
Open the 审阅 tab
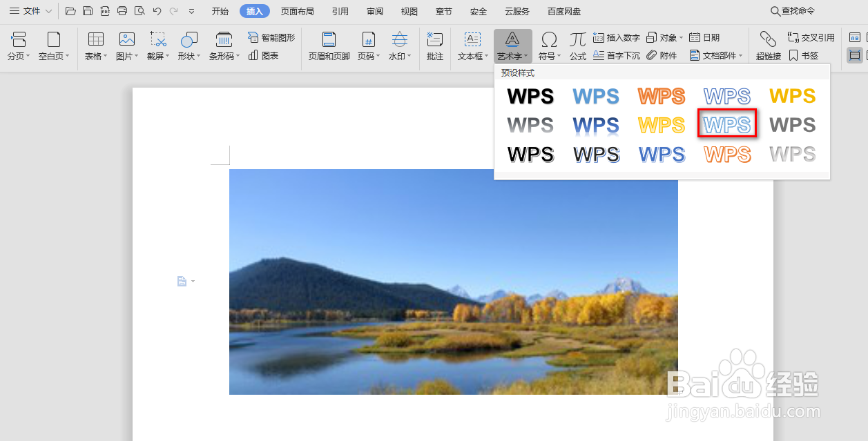click(375, 11)
